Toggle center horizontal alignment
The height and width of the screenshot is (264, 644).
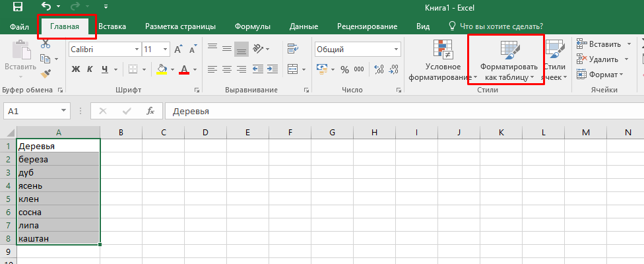(x=226, y=69)
